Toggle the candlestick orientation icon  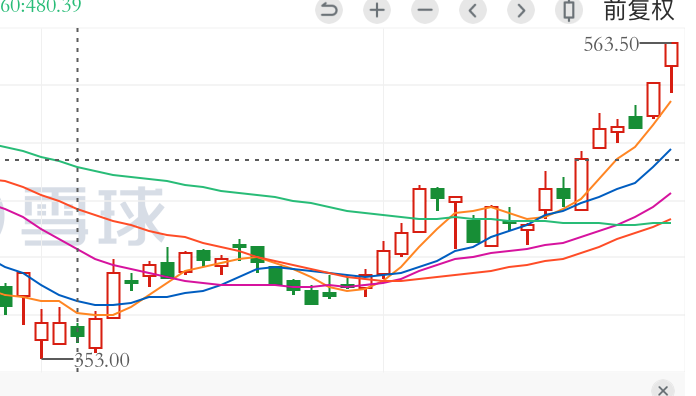569,10
